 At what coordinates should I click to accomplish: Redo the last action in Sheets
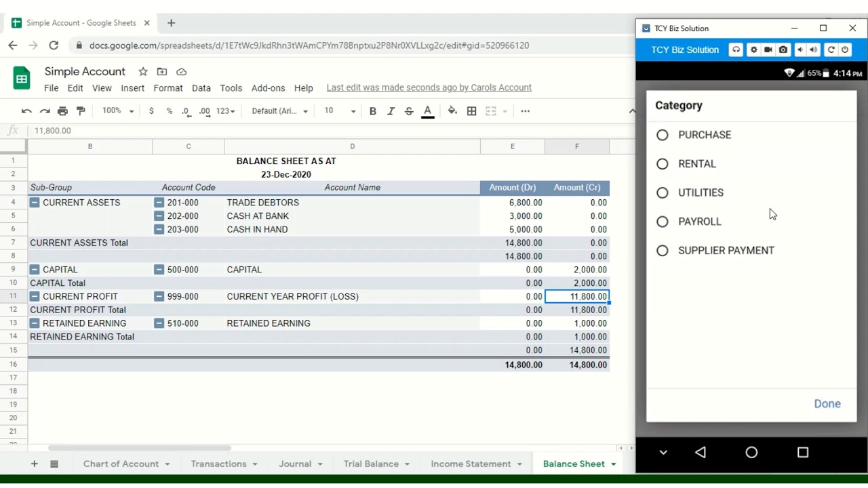click(45, 111)
